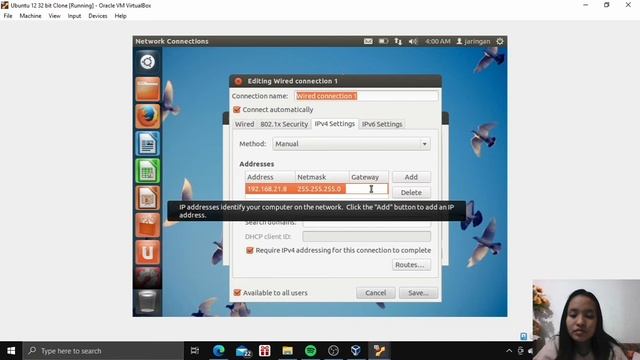
Task: Toggle Available to all users checkbox
Action: (x=237, y=293)
